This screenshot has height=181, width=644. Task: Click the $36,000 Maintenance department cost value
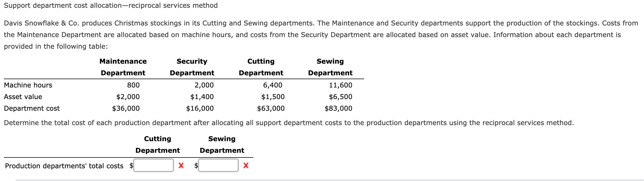point(126,108)
